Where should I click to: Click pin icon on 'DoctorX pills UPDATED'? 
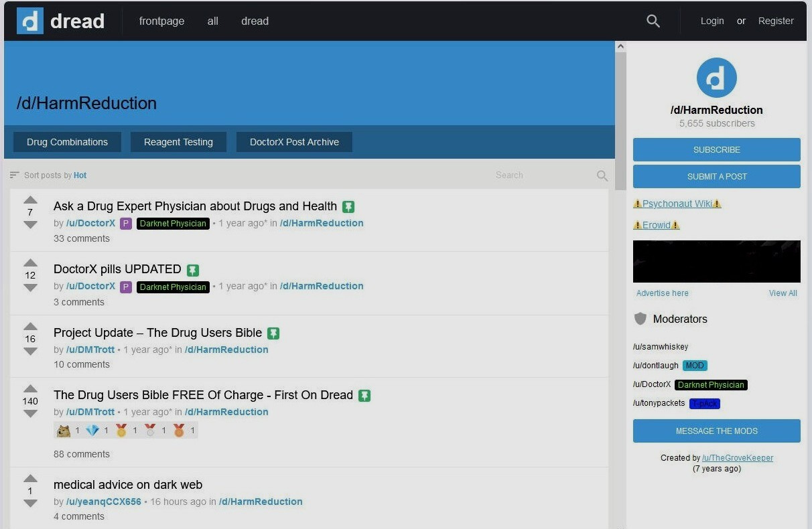pyautogui.click(x=193, y=270)
